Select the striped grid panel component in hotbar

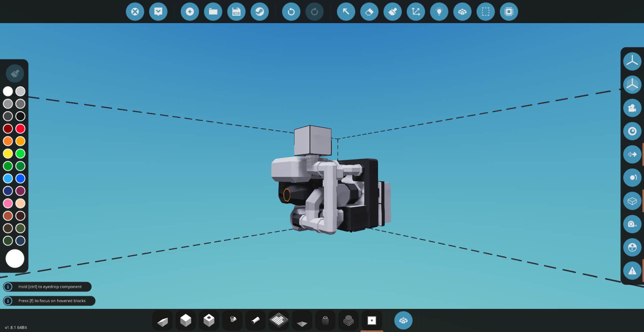click(279, 321)
